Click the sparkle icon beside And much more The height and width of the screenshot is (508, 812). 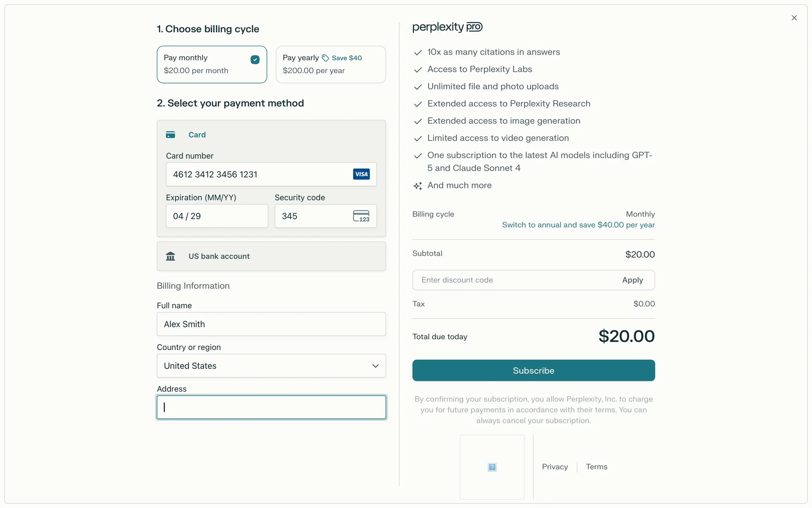pyautogui.click(x=418, y=186)
